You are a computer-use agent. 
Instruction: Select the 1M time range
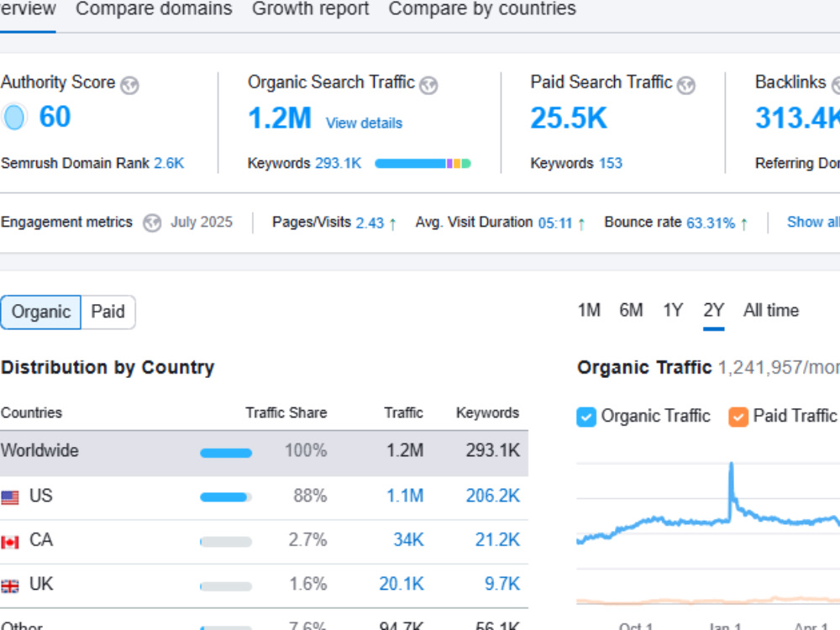tap(589, 310)
